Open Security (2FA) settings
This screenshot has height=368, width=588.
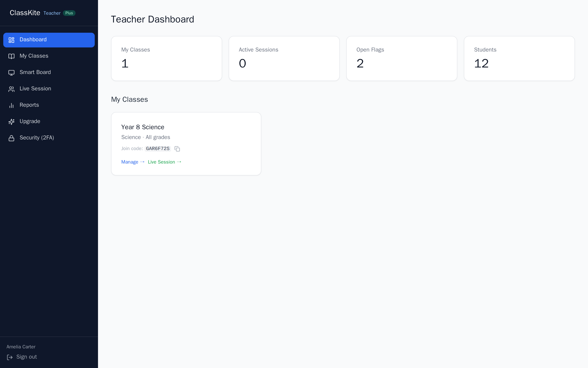click(x=49, y=138)
